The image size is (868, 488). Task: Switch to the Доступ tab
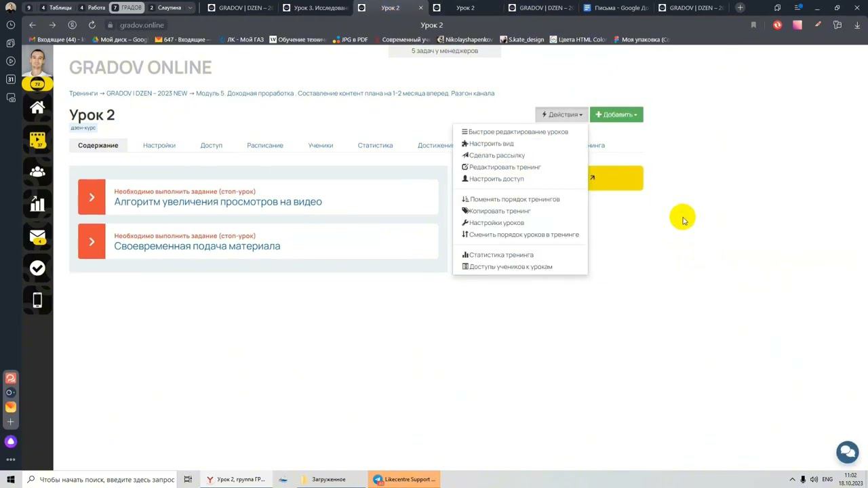coord(211,145)
